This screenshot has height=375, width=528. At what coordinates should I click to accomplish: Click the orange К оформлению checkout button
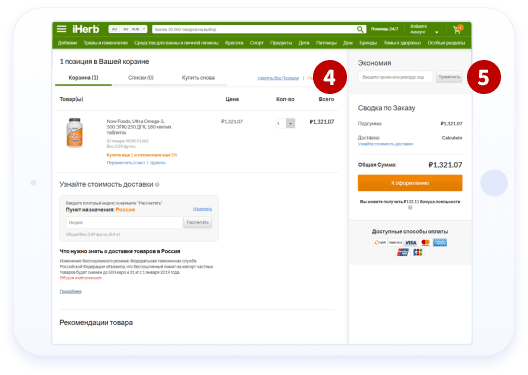410,183
